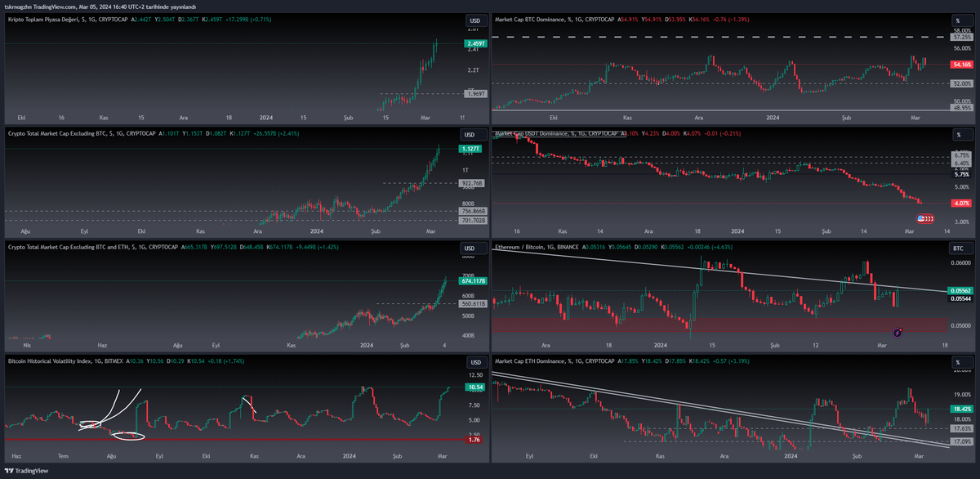Click the 0.05544 trendline price label
This screenshot has width=980, height=479.
point(960,298)
